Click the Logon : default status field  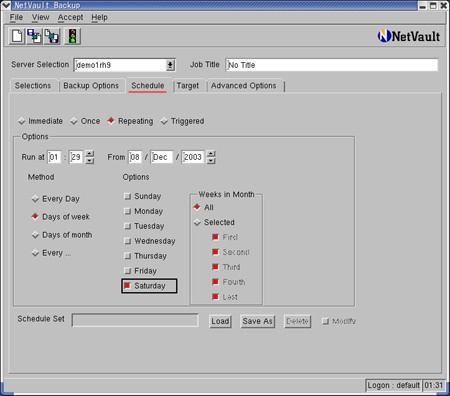(394, 386)
